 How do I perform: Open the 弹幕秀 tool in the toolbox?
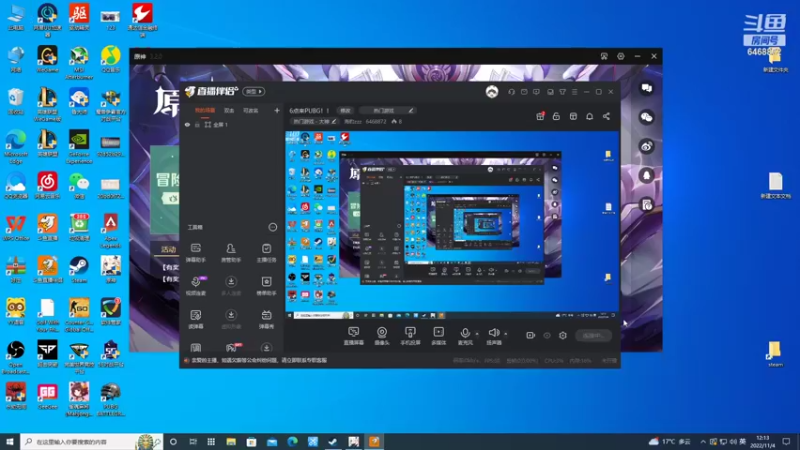266,319
